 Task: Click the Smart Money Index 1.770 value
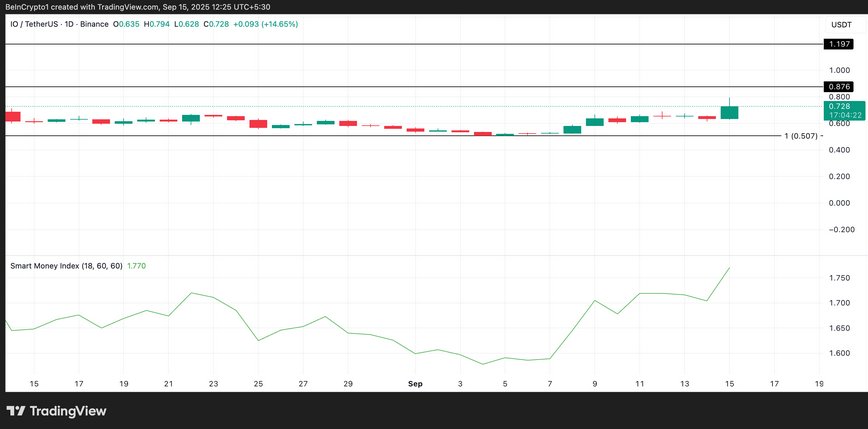(x=137, y=266)
